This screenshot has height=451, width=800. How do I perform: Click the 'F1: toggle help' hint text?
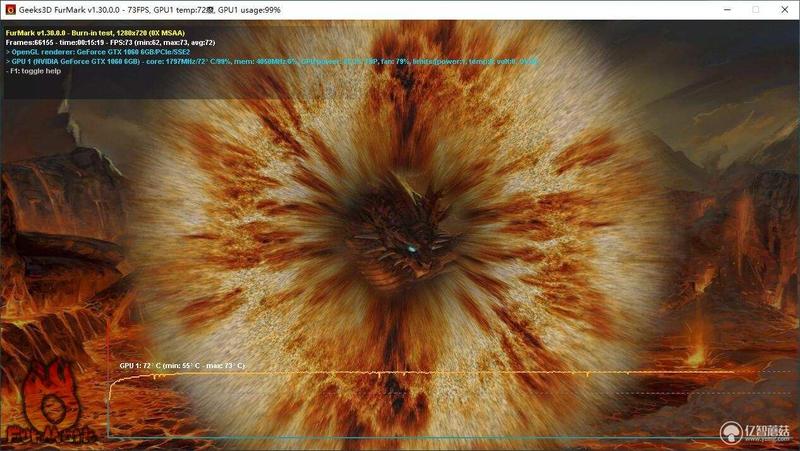tap(33, 71)
